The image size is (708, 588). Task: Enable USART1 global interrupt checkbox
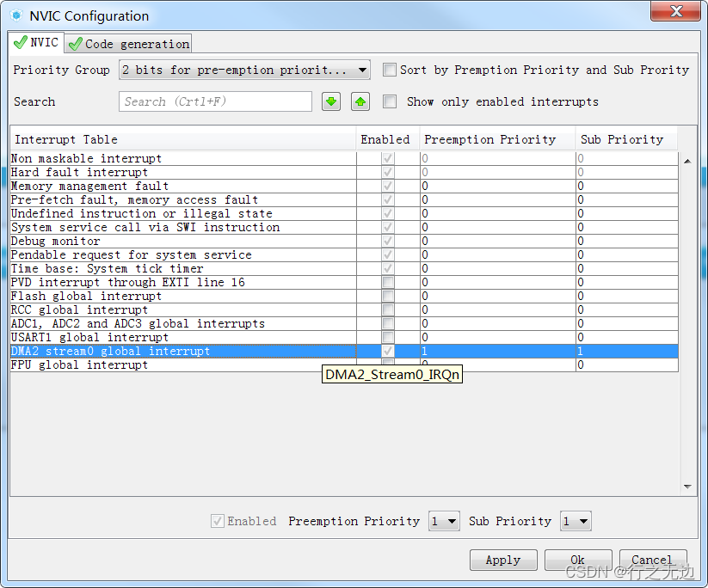(x=387, y=338)
